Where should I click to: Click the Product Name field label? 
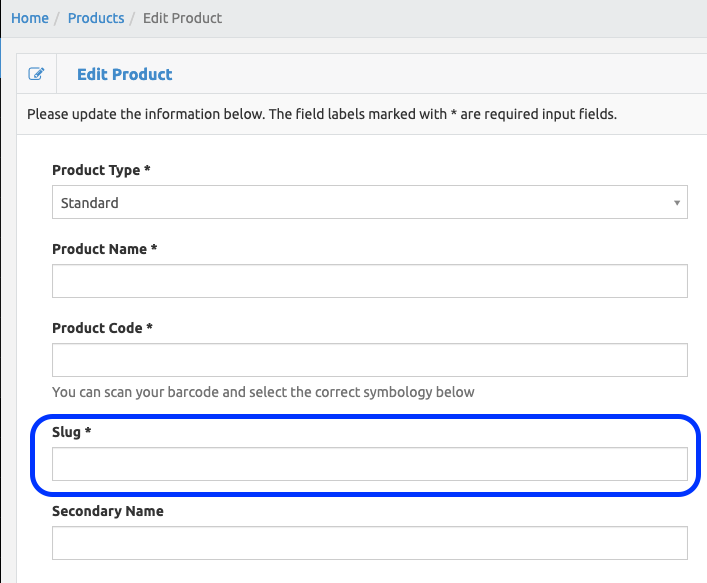(105, 249)
